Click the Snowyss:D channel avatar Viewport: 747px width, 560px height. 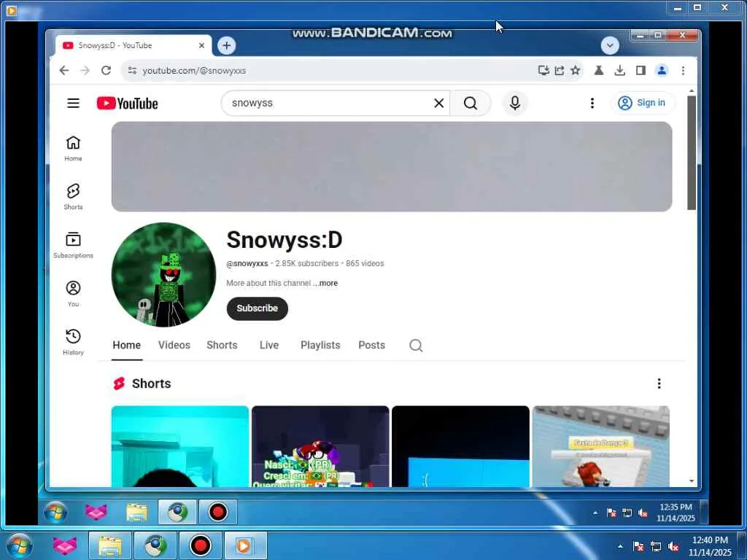point(163,275)
